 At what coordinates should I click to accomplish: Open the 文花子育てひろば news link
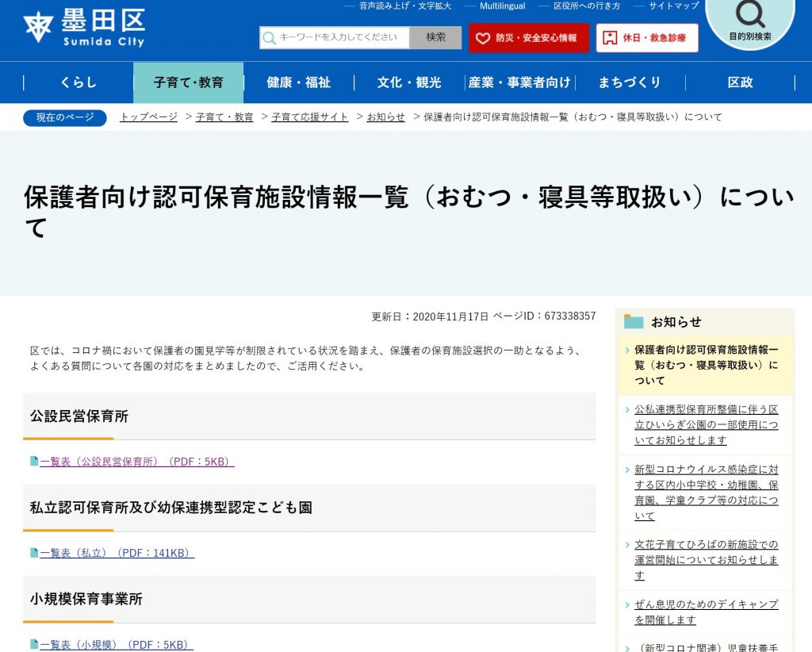(x=706, y=560)
